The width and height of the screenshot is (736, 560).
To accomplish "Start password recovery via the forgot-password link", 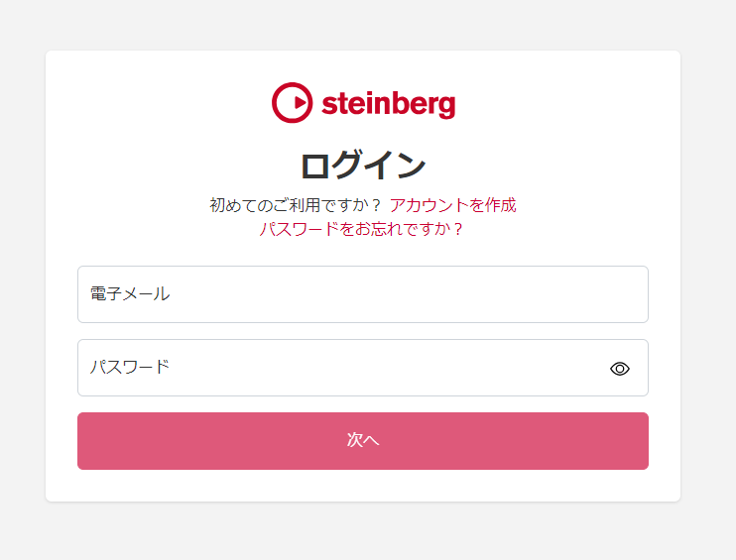I will point(361,229).
